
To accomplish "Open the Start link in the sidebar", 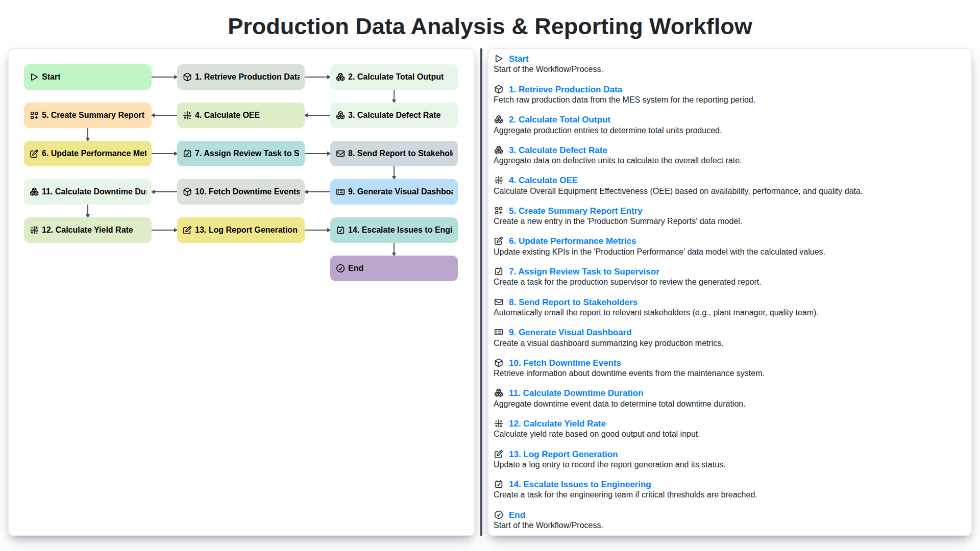I will (x=519, y=59).
